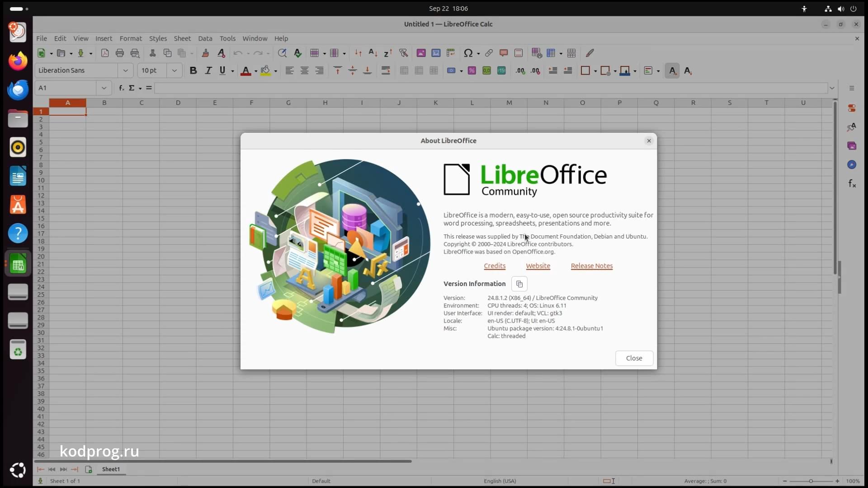Click font color red A swatch
This screenshot has width=868, height=488.
click(x=245, y=70)
